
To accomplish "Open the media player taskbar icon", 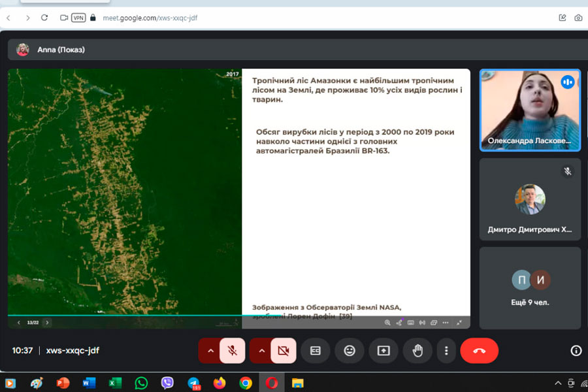I will tap(10, 383).
